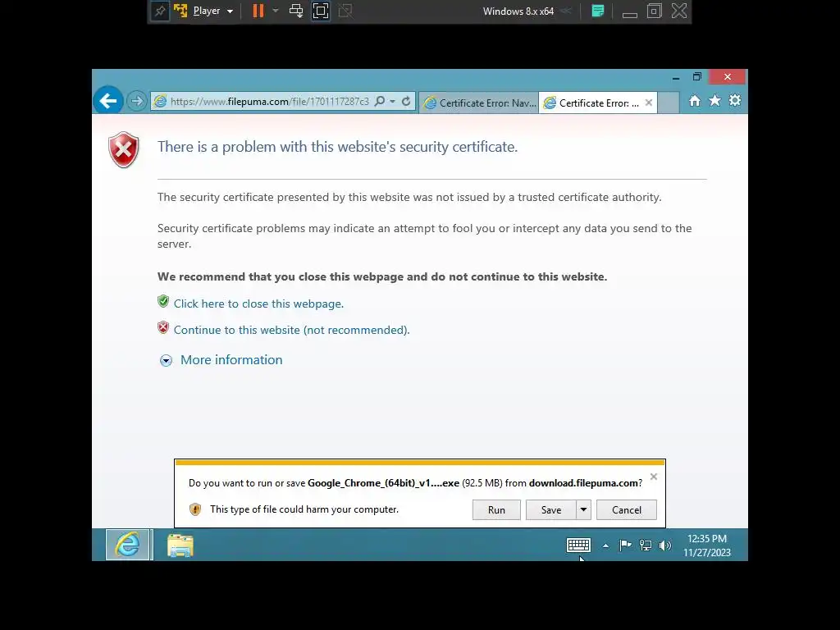Click the search magnifier in address bar
Image resolution: width=840 pixels, height=630 pixels.
click(x=379, y=101)
